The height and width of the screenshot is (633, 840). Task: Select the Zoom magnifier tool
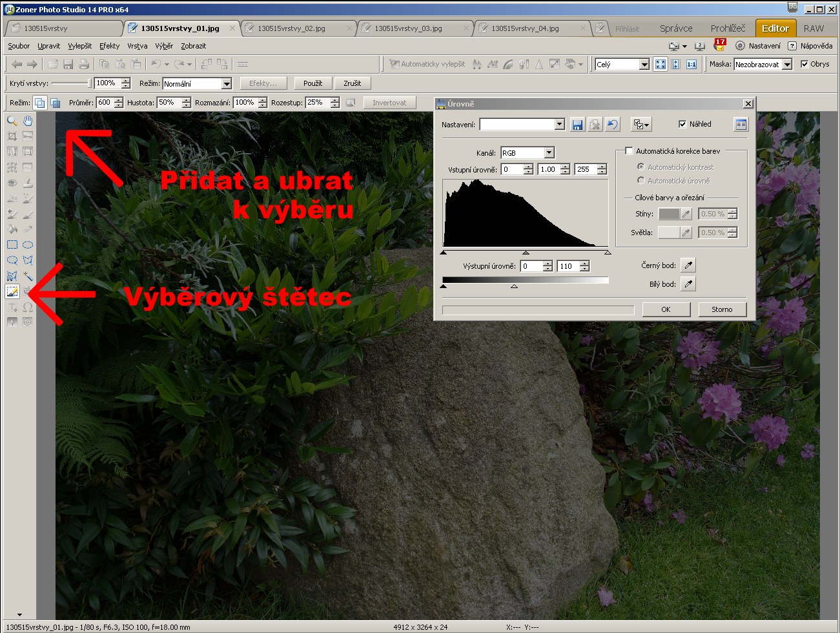pos(12,121)
